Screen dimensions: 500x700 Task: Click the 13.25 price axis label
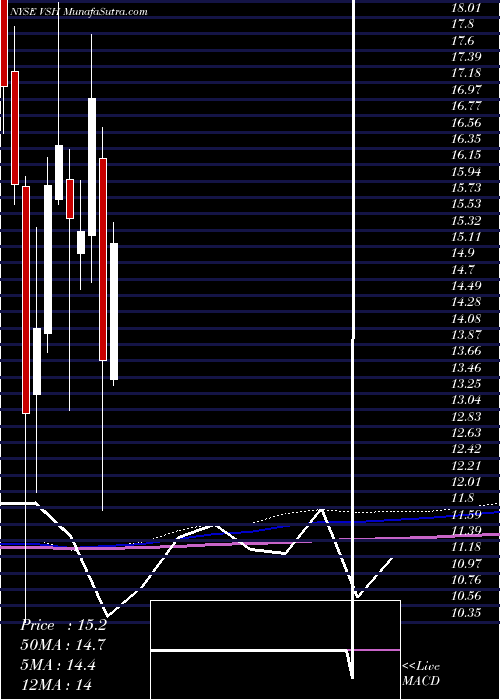click(x=465, y=383)
